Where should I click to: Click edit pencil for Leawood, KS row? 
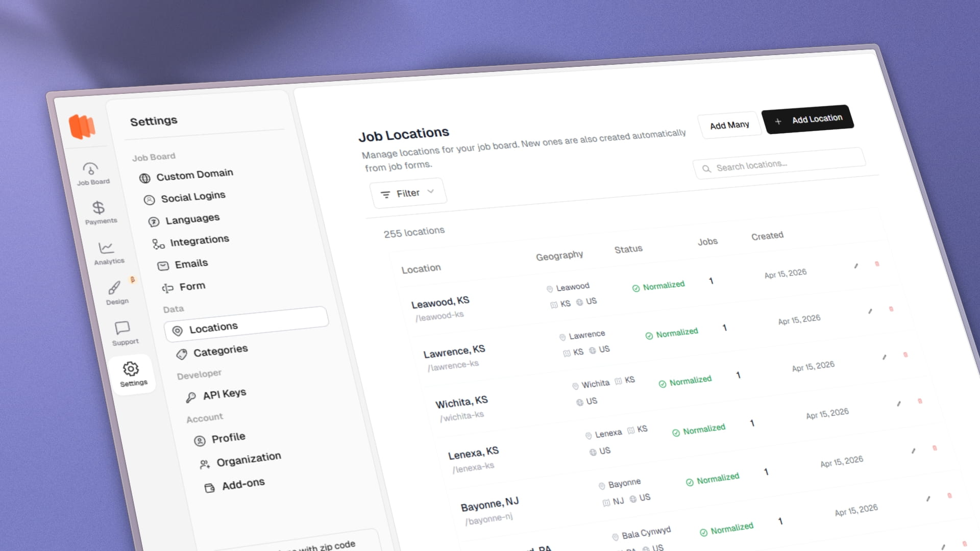click(x=856, y=266)
